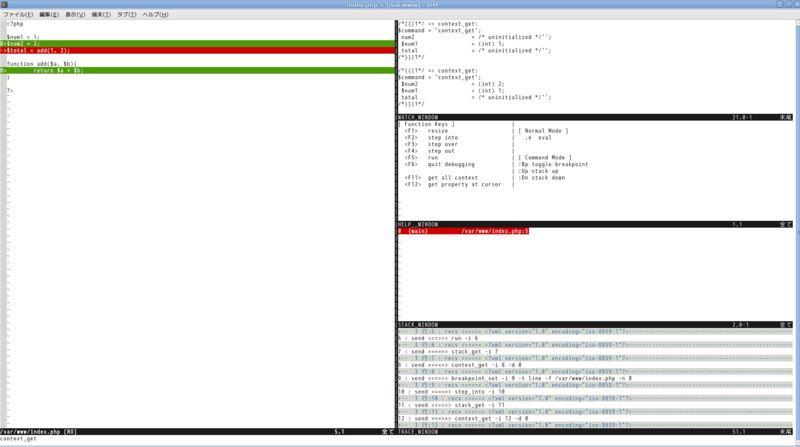Select breakpoint line 'return $a + $b;'
The image size is (800, 447).
point(197,70)
